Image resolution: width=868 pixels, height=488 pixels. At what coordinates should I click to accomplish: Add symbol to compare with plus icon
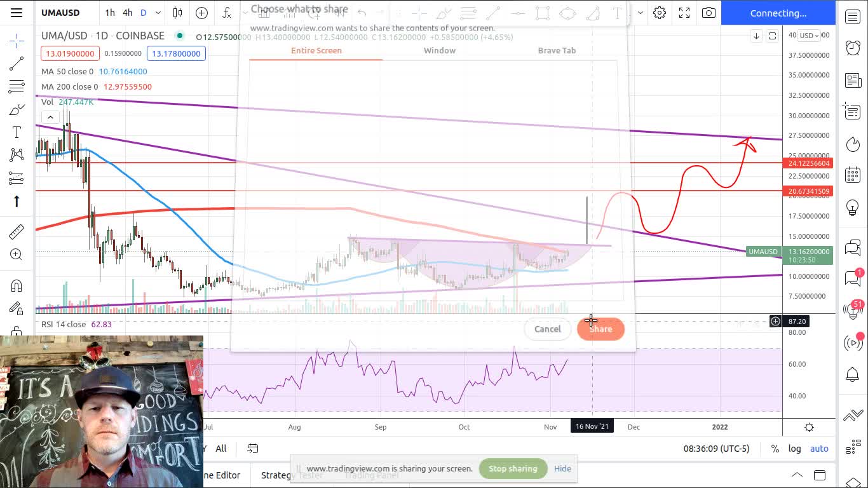[x=201, y=13]
